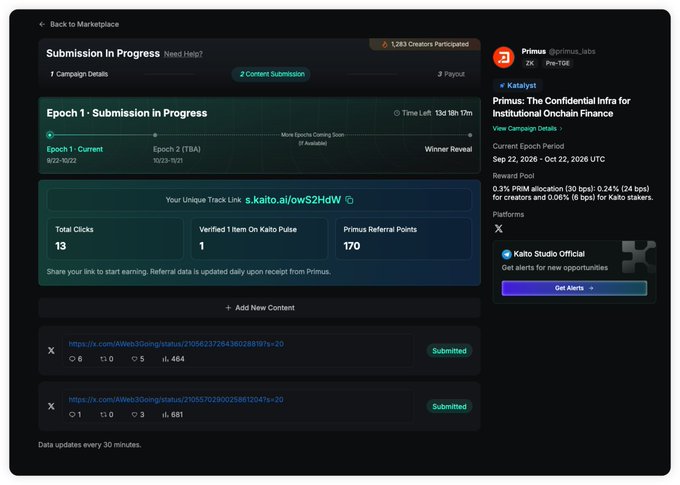The width and height of the screenshot is (680, 485).
Task: Click the X platform icon under Platforms
Action: pyautogui.click(x=499, y=229)
